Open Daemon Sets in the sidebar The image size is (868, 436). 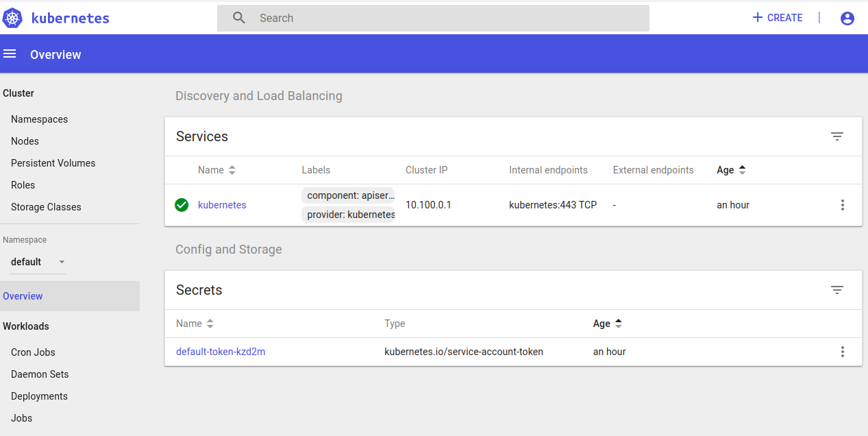(x=40, y=374)
